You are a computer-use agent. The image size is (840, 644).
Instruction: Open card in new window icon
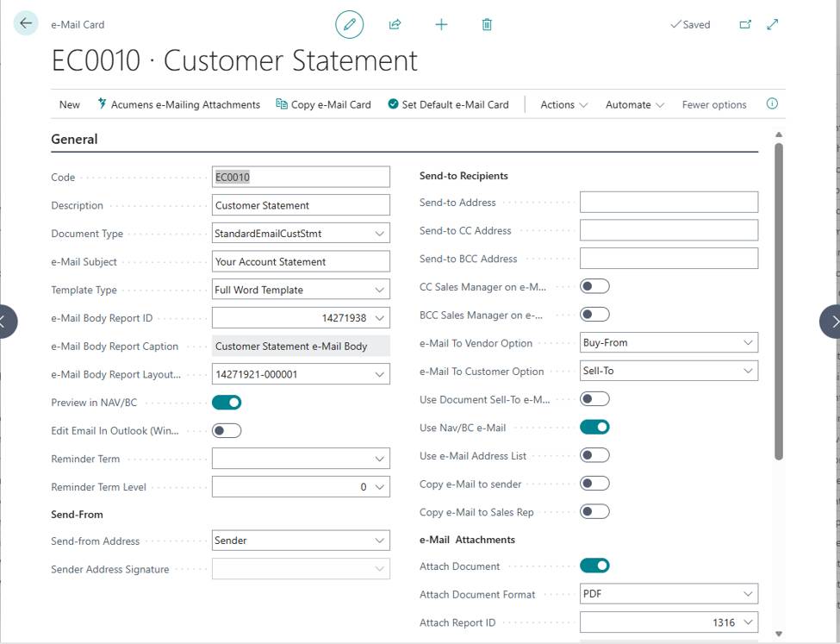click(745, 24)
